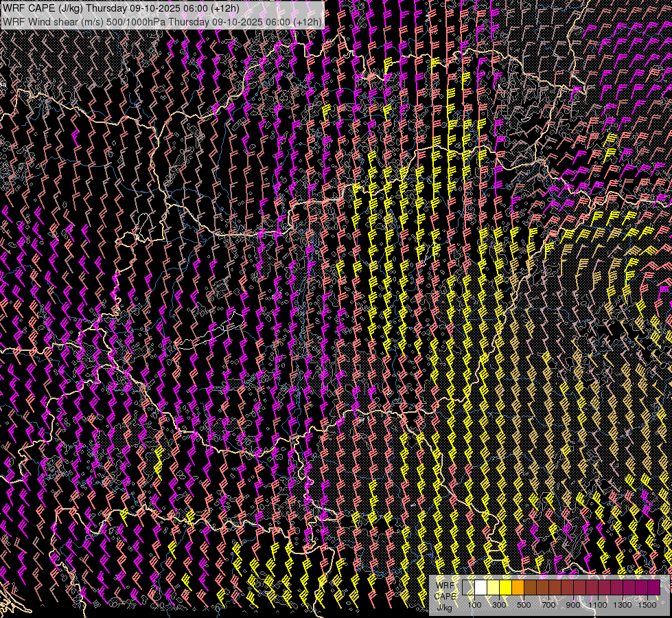The image size is (672, 618).
Task: Click the 100 tick label in legend
Action: click(x=474, y=605)
